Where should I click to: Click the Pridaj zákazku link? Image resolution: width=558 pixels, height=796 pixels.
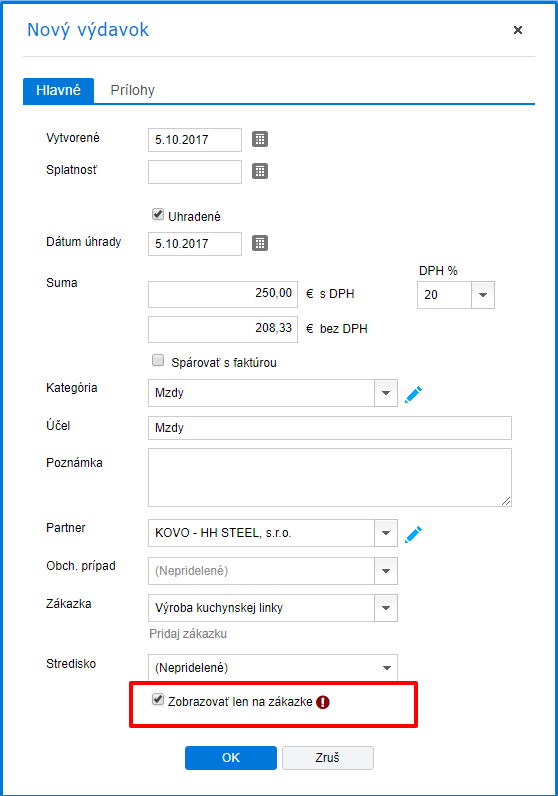pyautogui.click(x=188, y=634)
